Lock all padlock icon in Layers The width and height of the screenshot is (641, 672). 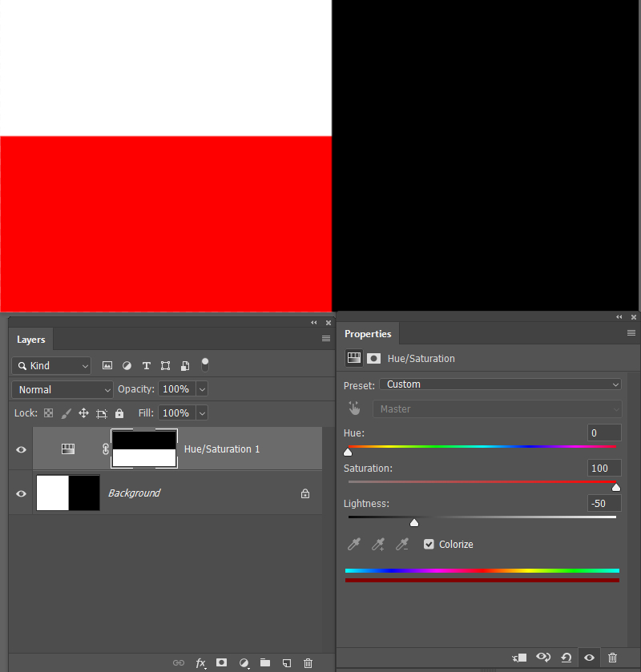[119, 413]
